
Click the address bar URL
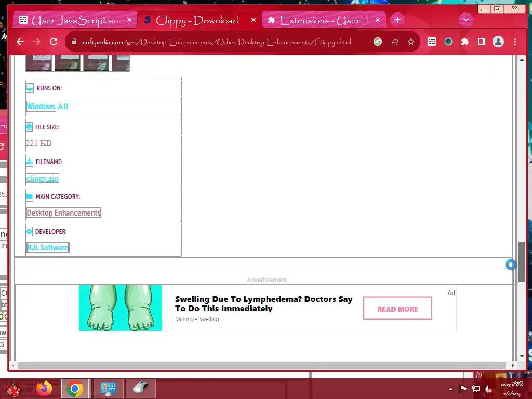pos(217,42)
